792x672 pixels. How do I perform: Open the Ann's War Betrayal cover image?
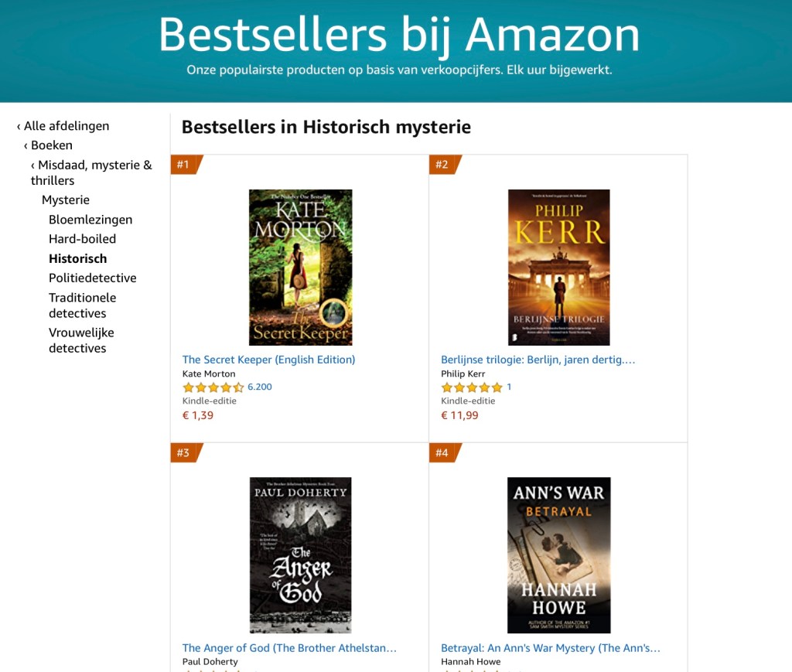coord(559,555)
